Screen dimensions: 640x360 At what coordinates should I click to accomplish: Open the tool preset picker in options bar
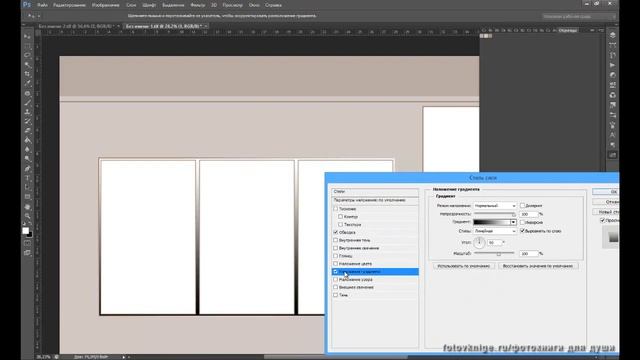click(33, 16)
